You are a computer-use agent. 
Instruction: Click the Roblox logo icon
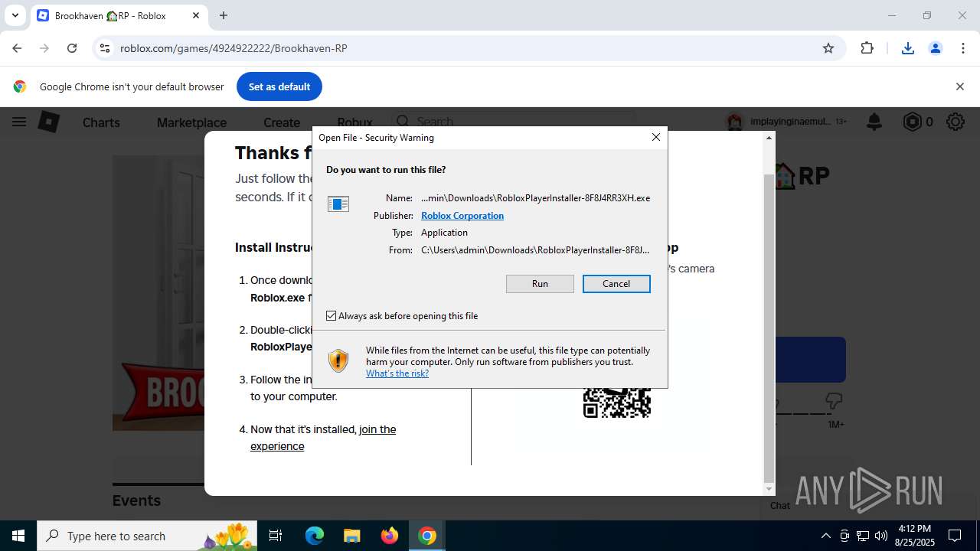(x=49, y=122)
